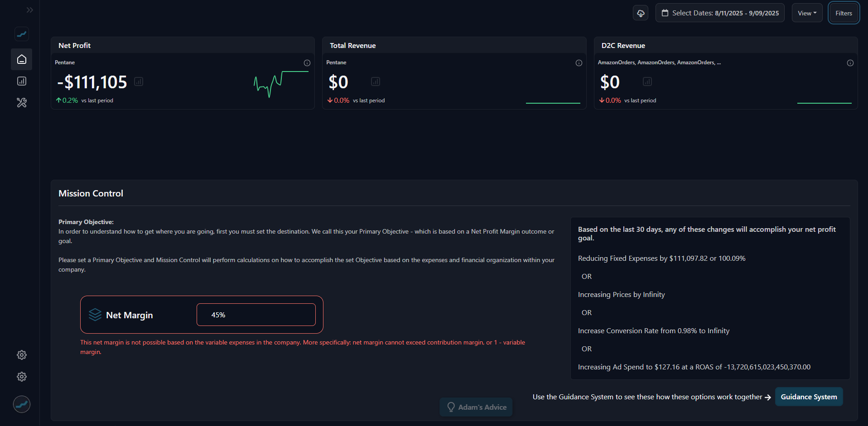Open the mini chart icon next to Net Profit value
Viewport: 868px width, 426px height.
tap(139, 81)
